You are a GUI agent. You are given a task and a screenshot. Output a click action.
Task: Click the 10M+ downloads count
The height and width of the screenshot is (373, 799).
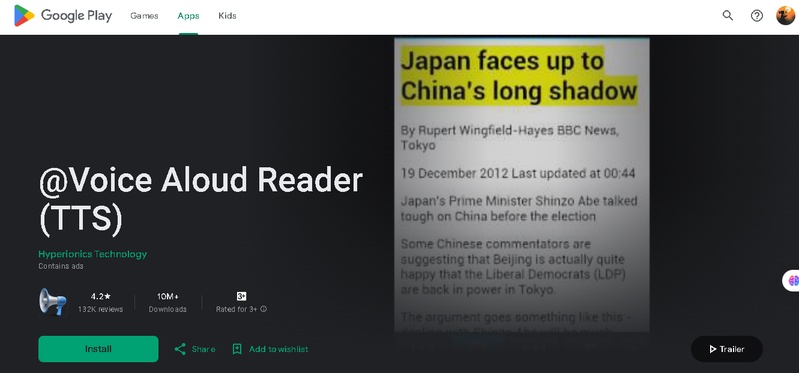pos(168,296)
